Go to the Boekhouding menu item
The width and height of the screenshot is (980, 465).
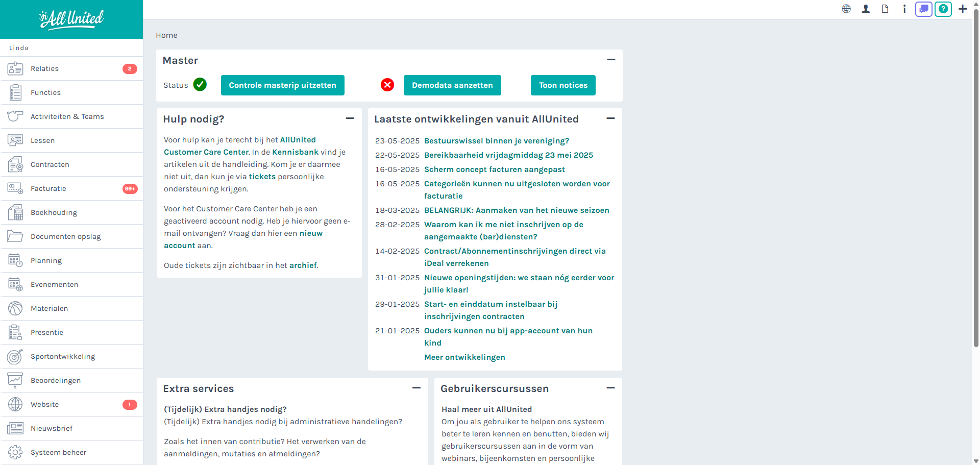click(x=71, y=212)
